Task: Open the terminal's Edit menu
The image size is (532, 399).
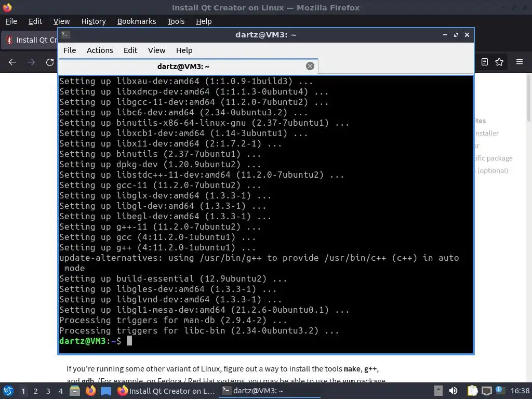Action: [x=130, y=50]
